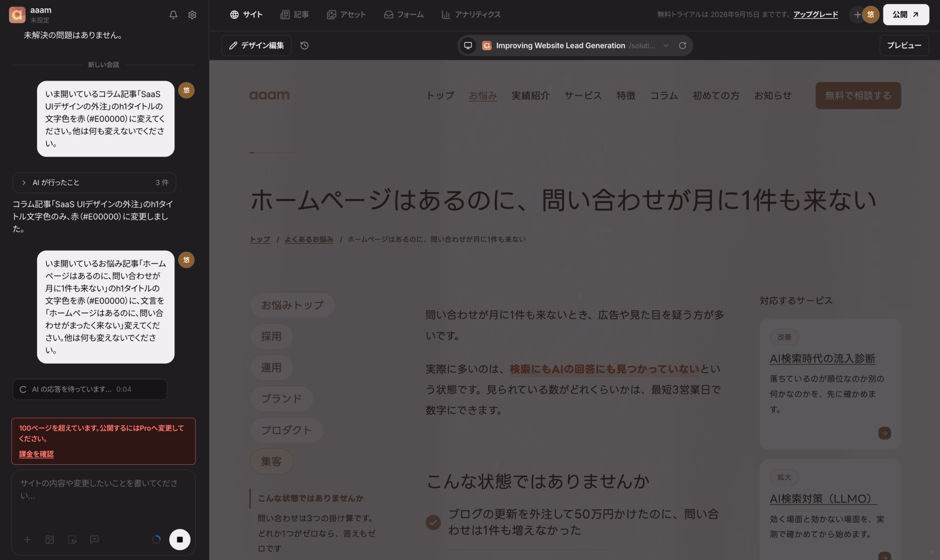Click site nav 実績紹介

(530, 96)
